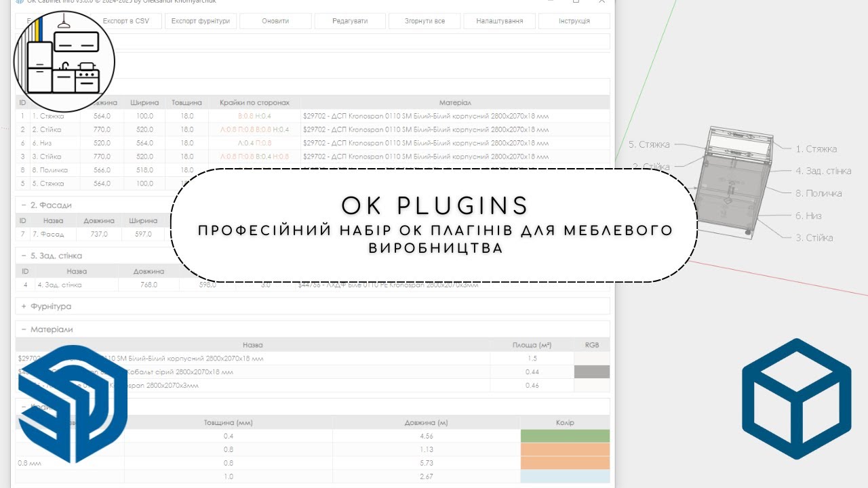Select the 5. Стяжка table row name
868x488 pixels.
tap(48, 184)
